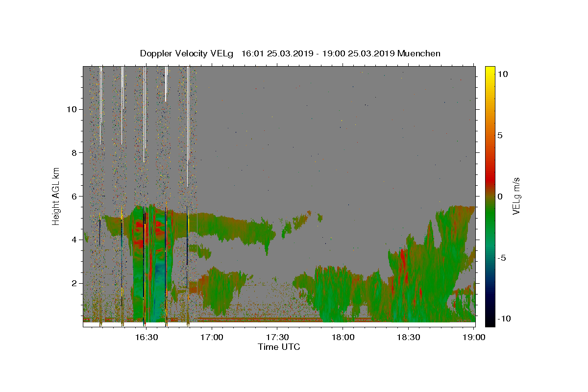Click the colorbar tick label '0'
The image size is (588, 392).
coord(500,196)
